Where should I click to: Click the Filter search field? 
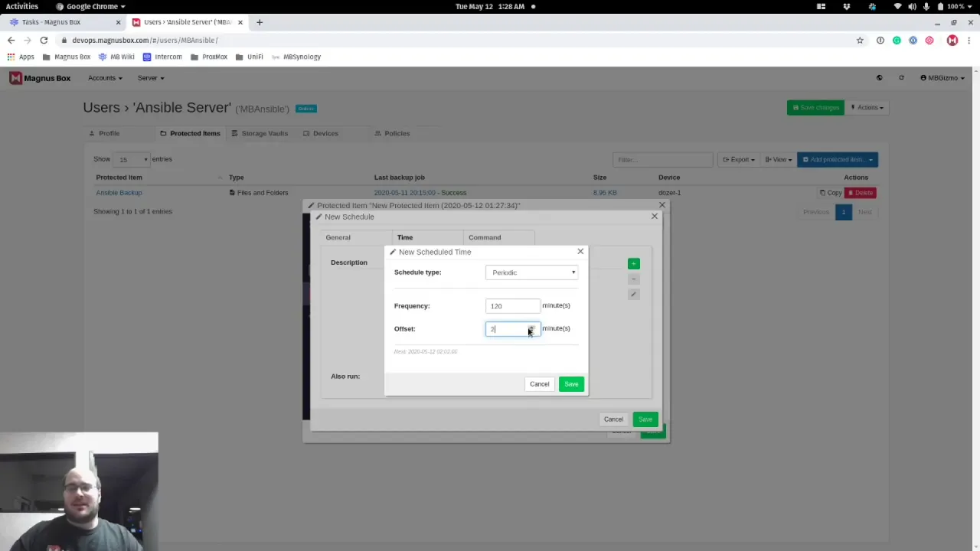pyautogui.click(x=662, y=160)
